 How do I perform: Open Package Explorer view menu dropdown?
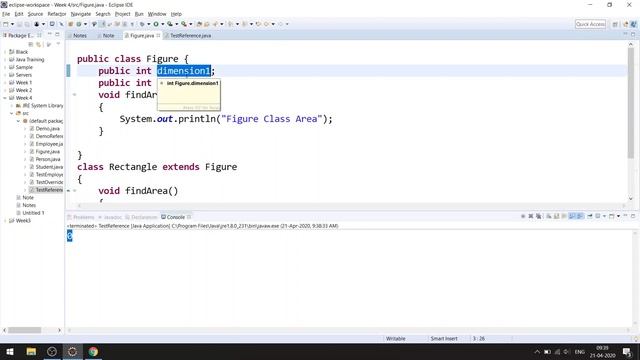pos(58,44)
